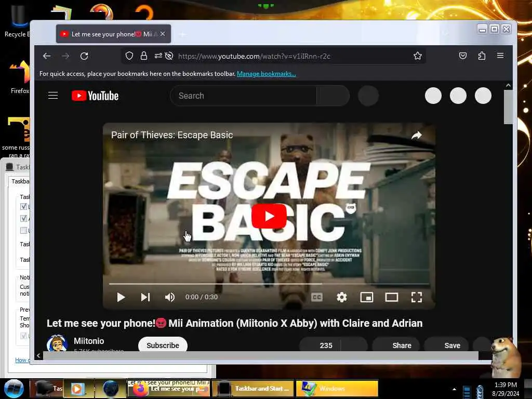Open the Pocket save icon

(463, 56)
